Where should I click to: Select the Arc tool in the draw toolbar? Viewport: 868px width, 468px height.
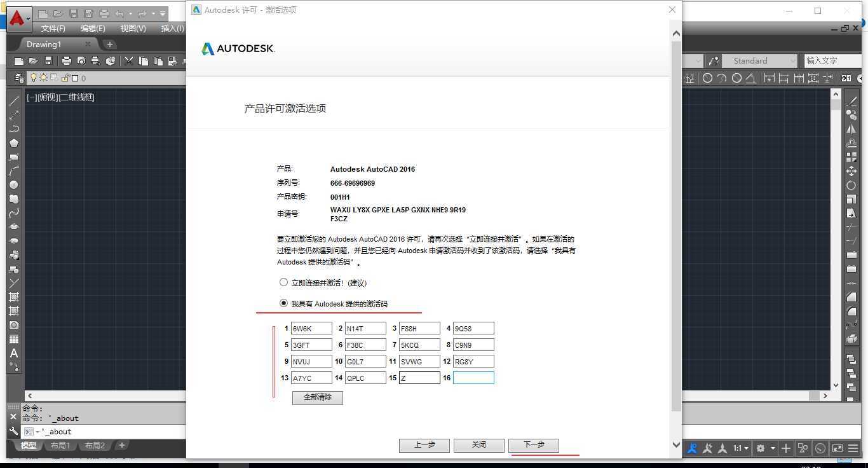(13, 171)
